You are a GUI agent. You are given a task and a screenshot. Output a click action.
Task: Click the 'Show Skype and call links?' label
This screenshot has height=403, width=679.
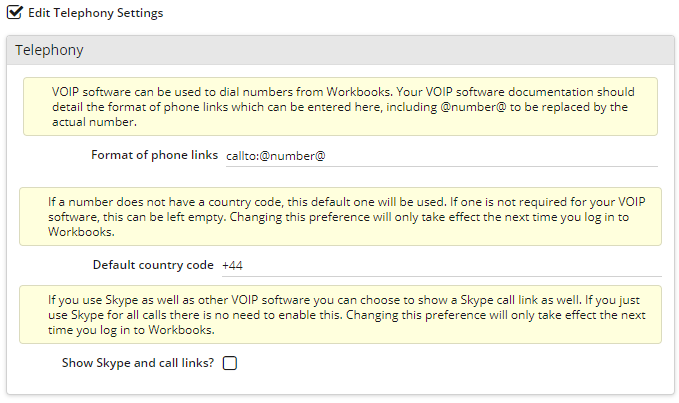[x=138, y=363]
